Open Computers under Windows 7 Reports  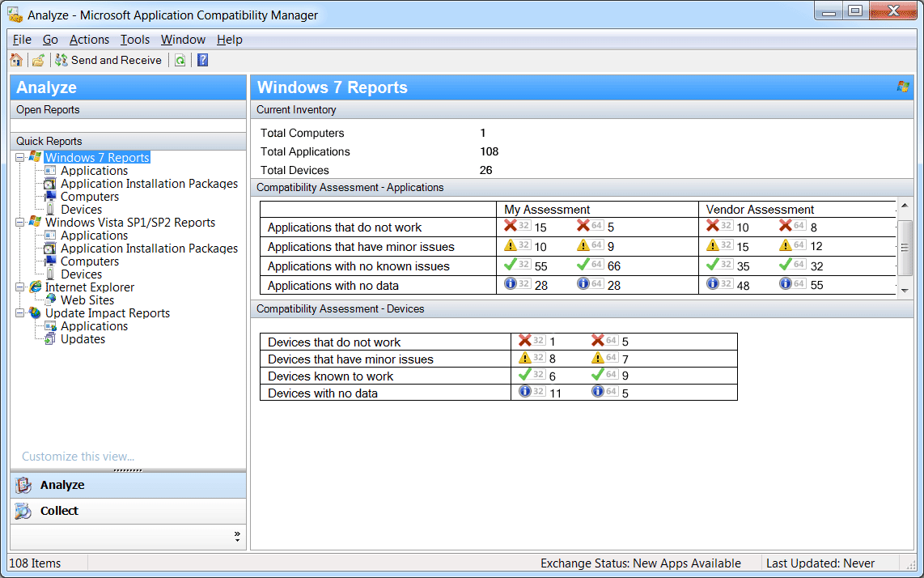[x=90, y=197]
